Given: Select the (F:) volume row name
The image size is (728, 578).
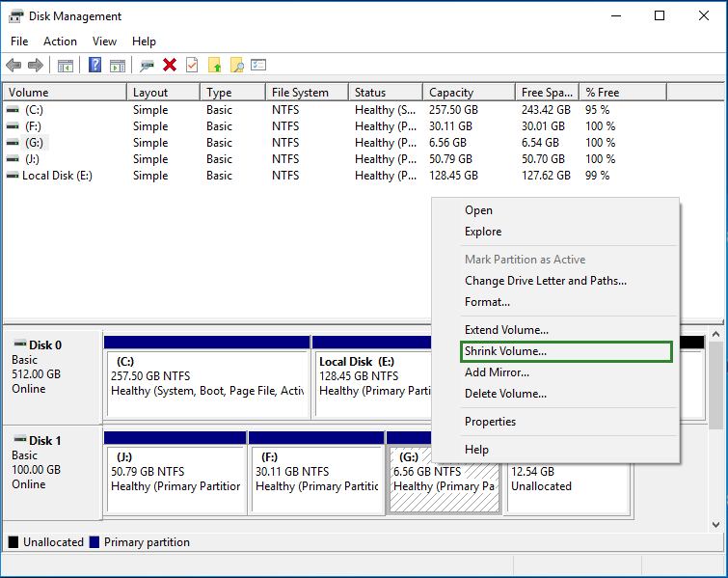Looking at the screenshot, I should coord(33,126).
